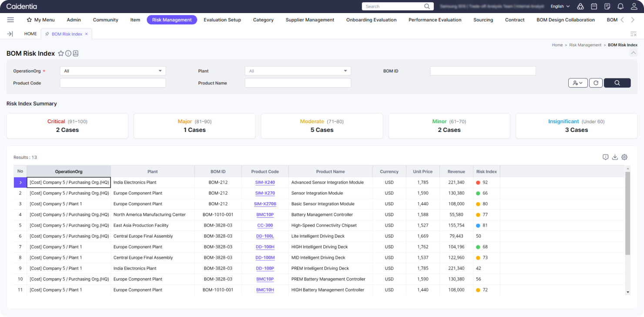Collapse the search filter panel

pos(633,53)
